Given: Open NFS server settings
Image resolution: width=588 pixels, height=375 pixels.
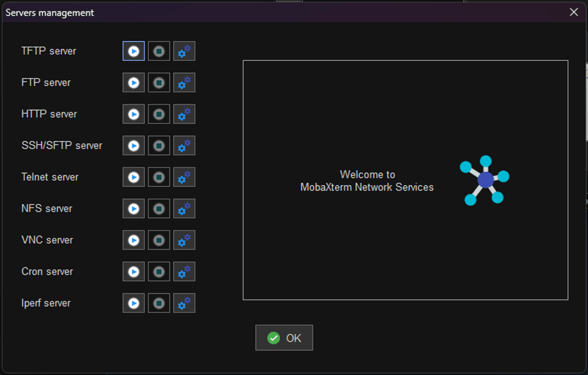Looking at the screenshot, I should 184,209.
